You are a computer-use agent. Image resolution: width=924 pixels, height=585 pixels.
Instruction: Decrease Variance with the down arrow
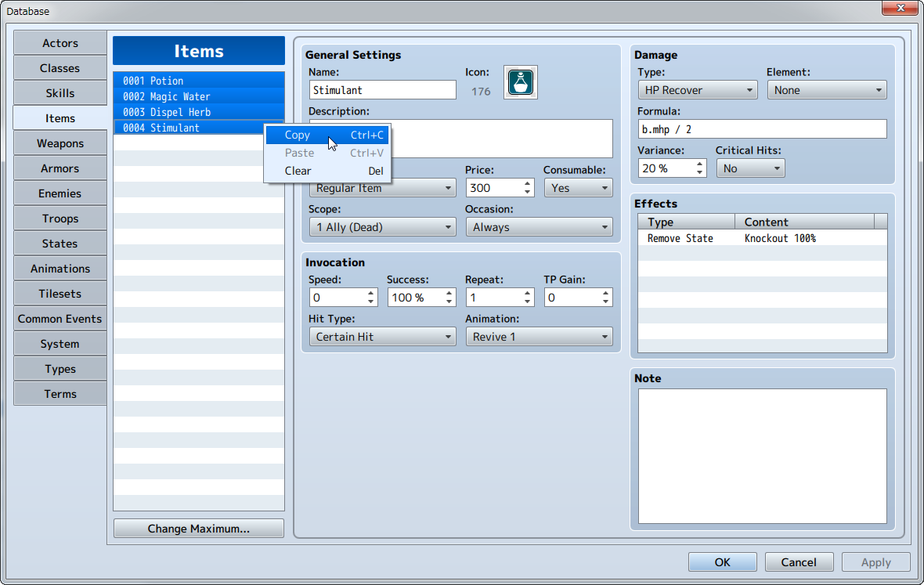click(698, 172)
